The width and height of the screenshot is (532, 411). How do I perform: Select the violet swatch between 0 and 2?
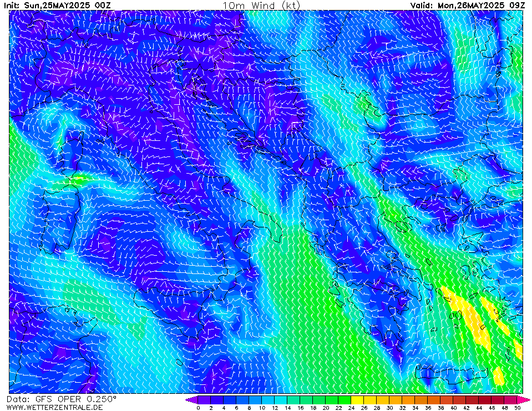click(204, 400)
